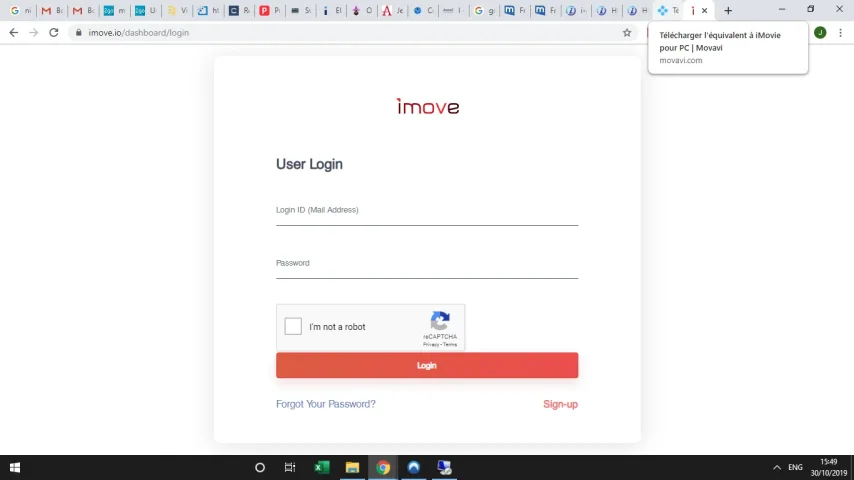This screenshot has width=854, height=480.
Task: Open File Explorer from the taskbar
Action: click(x=352, y=467)
